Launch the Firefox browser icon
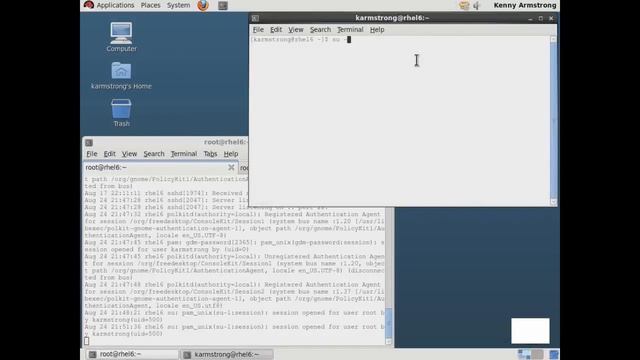Screen dimensions: 640x360 pos(203,5)
